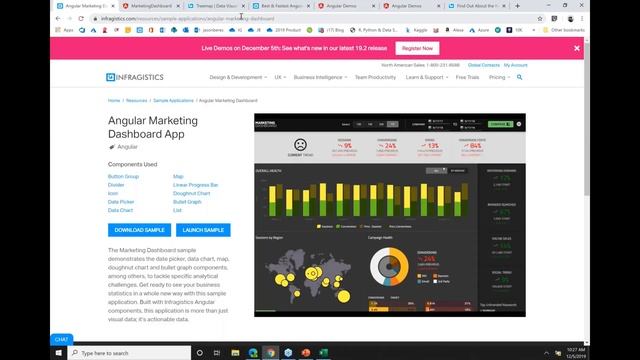This screenshot has width=640, height=360.
Task: Open the CHAT widget
Action: point(62,339)
